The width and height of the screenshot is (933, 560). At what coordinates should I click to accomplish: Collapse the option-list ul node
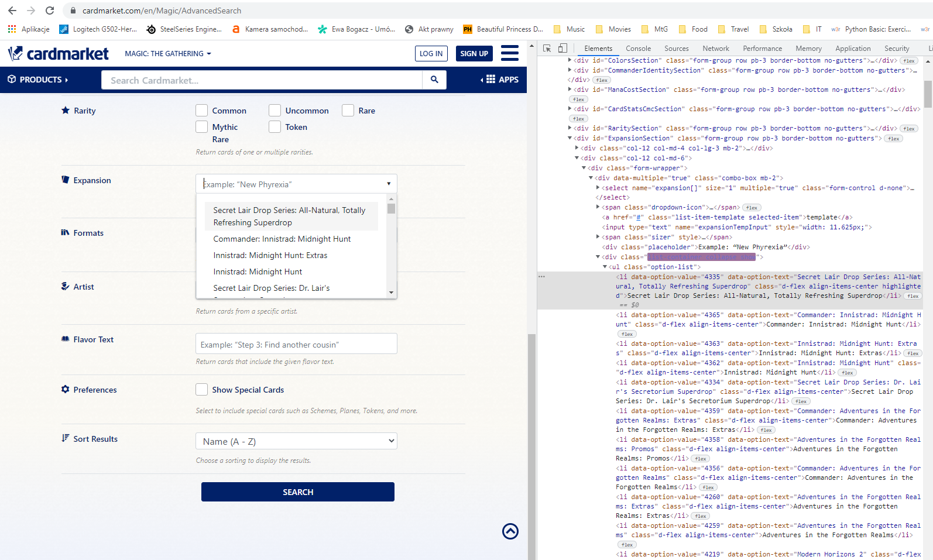click(x=605, y=267)
